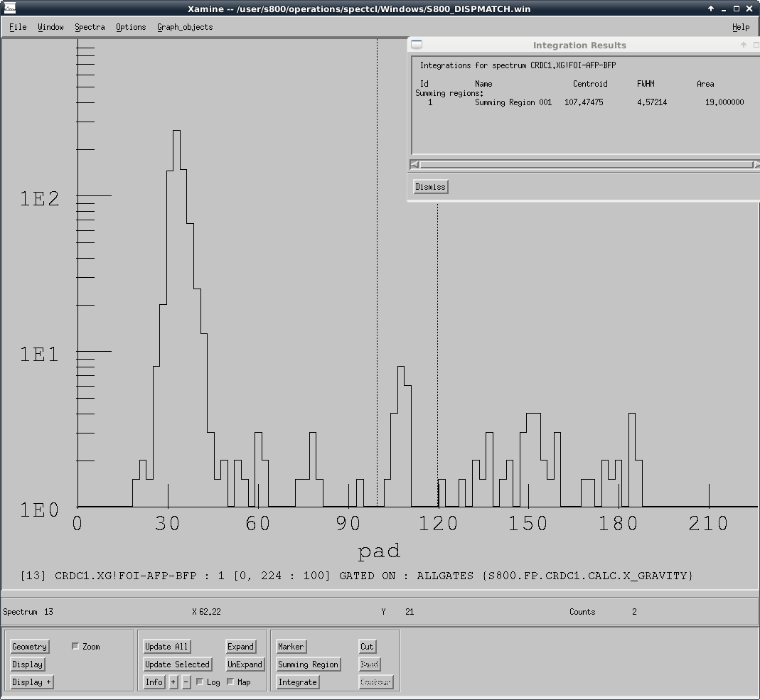Screen dimensions: 760x700
Task: Open the Window dropdown menu
Action: 50,27
